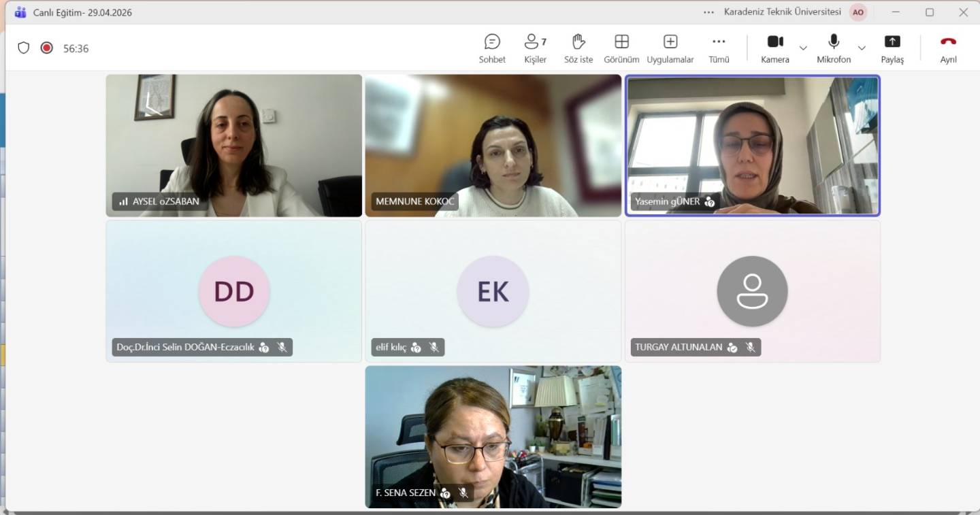Open the Tümü more options menu
Image resolution: width=980 pixels, height=515 pixels.
tap(719, 49)
